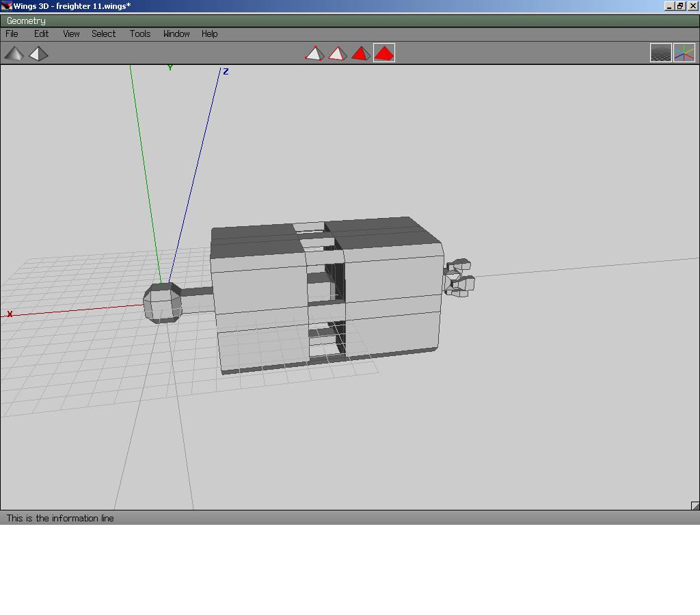The image size is (700, 615).
Task: Select vertex selection mode icon
Action: 314,53
